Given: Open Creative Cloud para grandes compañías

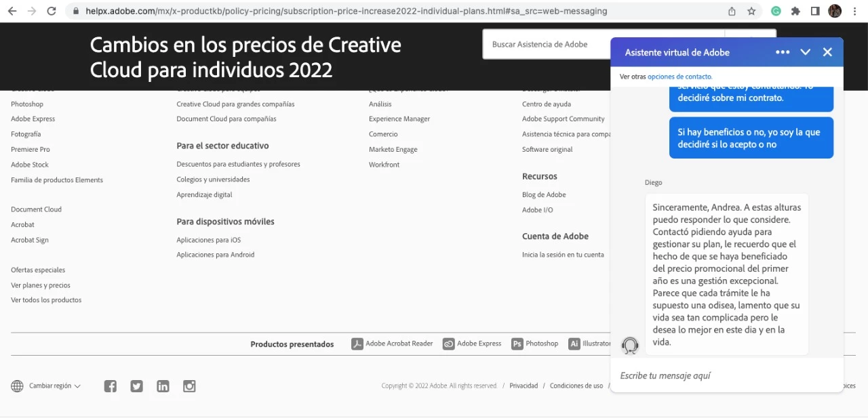Looking at the screenshot, I should coord(235,104).
